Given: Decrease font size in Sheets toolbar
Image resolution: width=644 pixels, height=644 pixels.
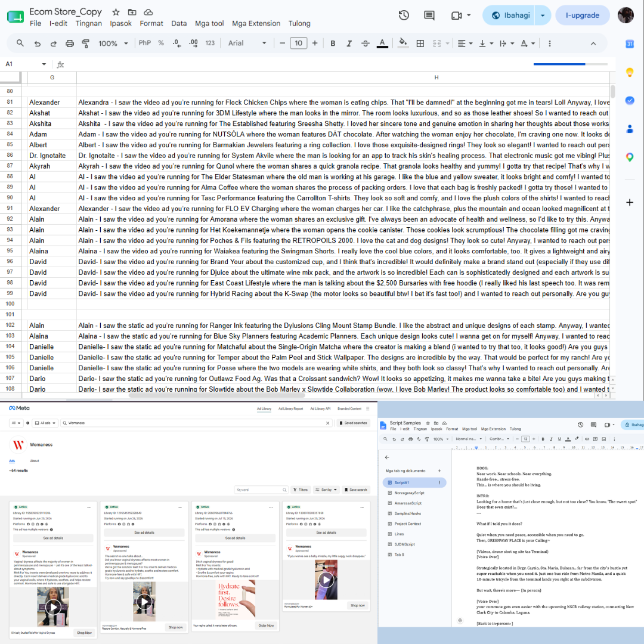Looking at the screenshot, I should pos(282,43).
